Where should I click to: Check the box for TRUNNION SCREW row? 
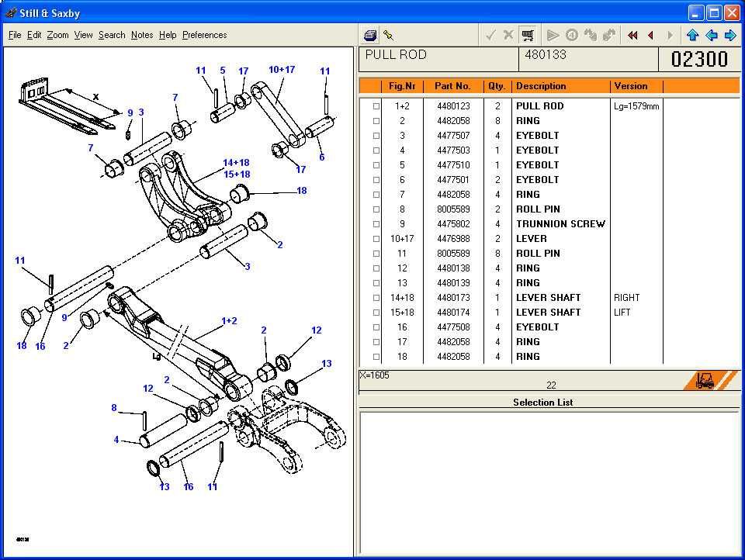tap(376, 224)
